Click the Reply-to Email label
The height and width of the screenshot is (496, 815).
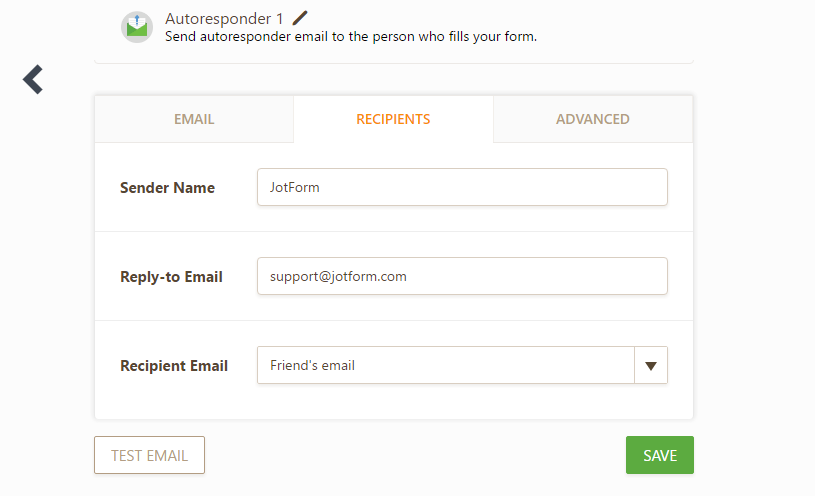pyautogui.click(x=171, y=277)
